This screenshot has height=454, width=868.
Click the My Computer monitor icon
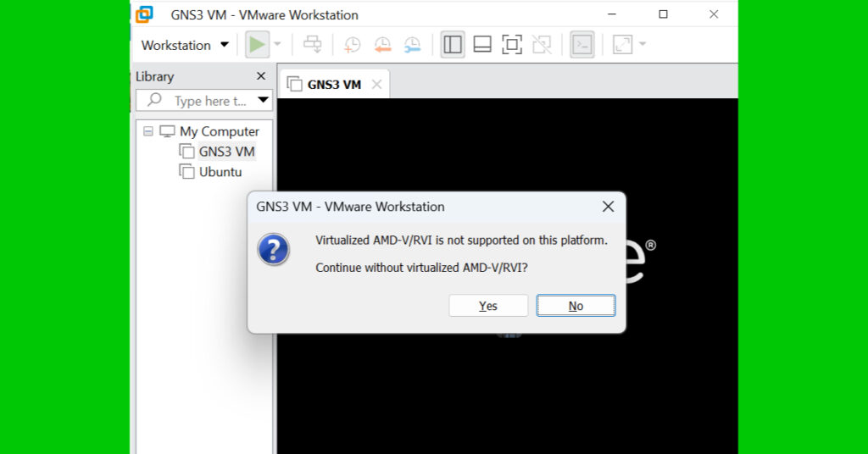point(167,131)
